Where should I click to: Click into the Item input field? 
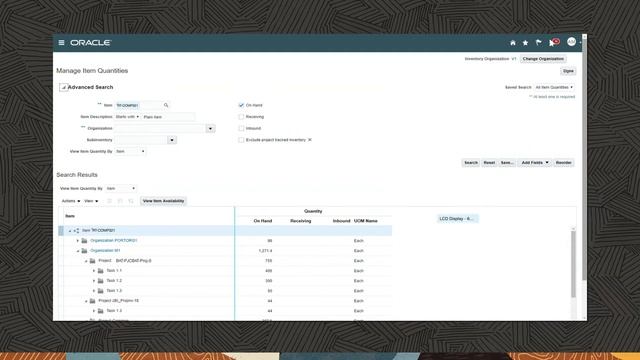click(138, 105)
